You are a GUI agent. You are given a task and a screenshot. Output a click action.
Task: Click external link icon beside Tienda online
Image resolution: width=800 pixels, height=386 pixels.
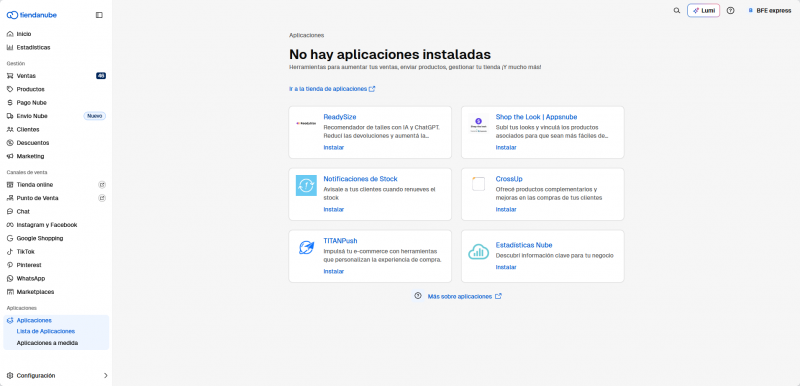(102, 185)
